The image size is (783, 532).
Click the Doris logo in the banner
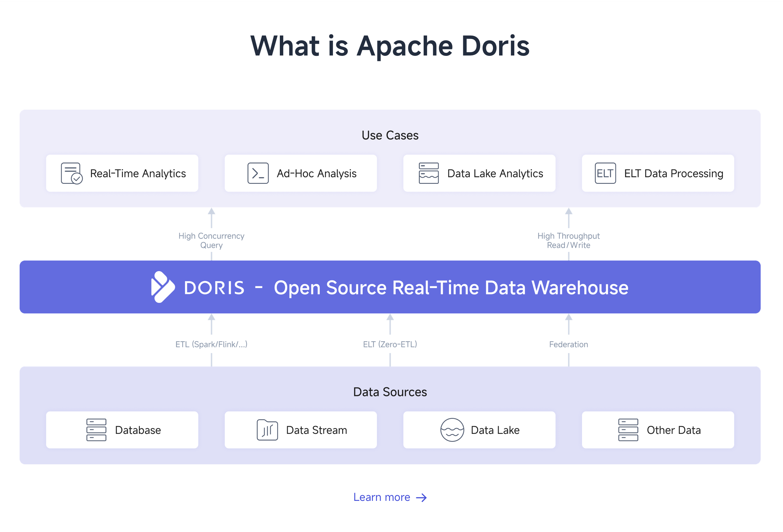(x=163, y=287)
